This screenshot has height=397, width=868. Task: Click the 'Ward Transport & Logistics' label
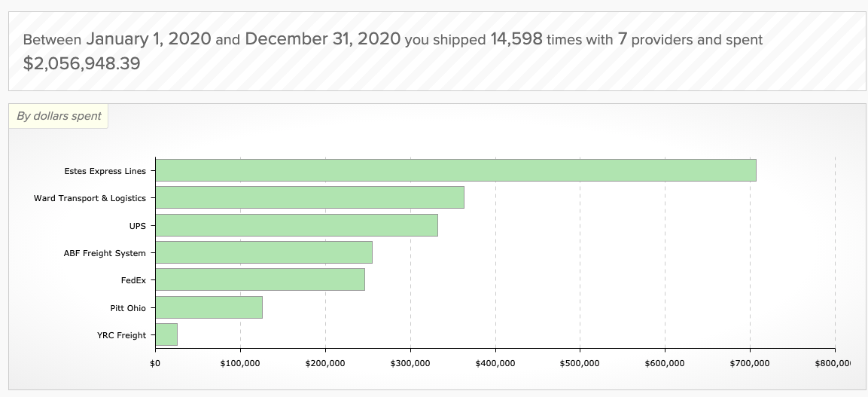(x=90, y=198)
